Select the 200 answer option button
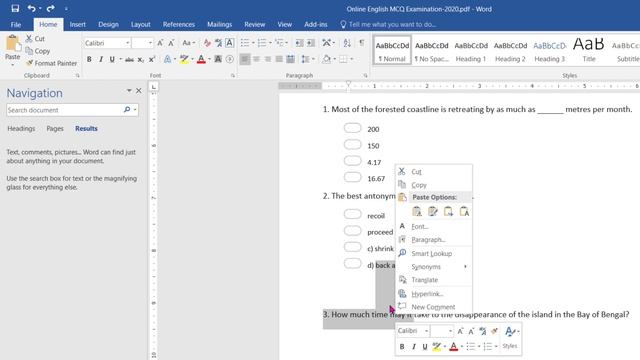Screen dimensions: 640x360 352,128
